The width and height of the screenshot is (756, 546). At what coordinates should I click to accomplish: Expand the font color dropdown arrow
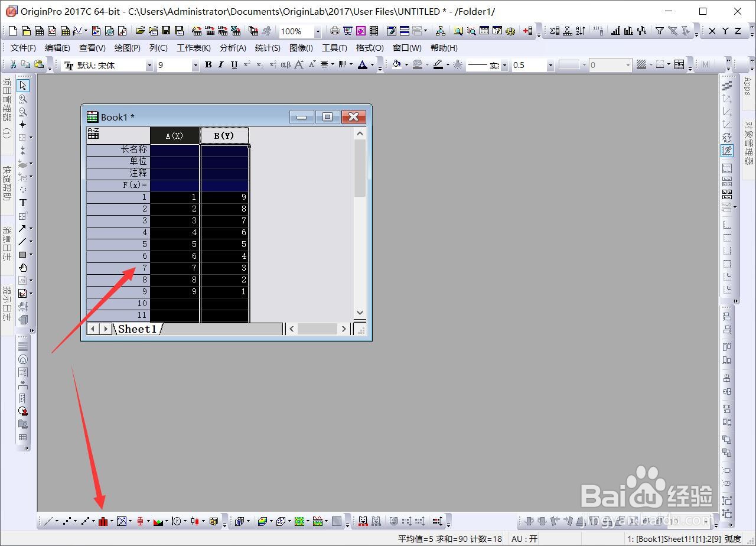pyautogui.click(x=372, y=65)
